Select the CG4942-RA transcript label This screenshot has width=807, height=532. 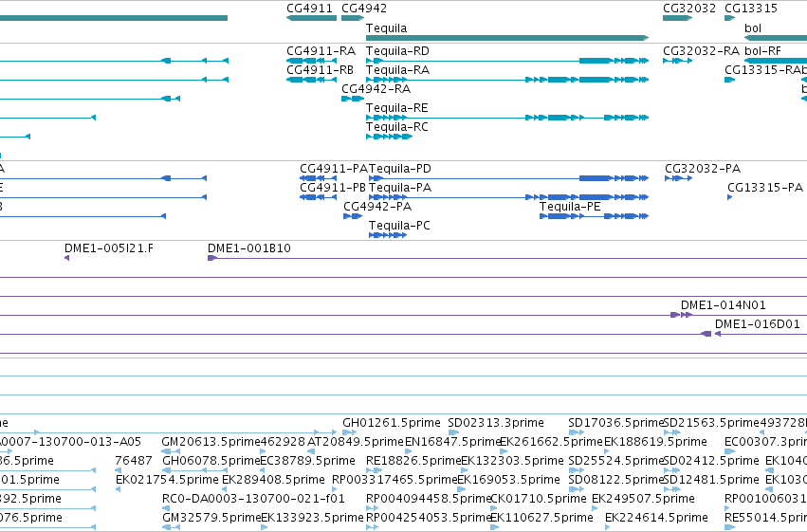click(x=376, y=89)
